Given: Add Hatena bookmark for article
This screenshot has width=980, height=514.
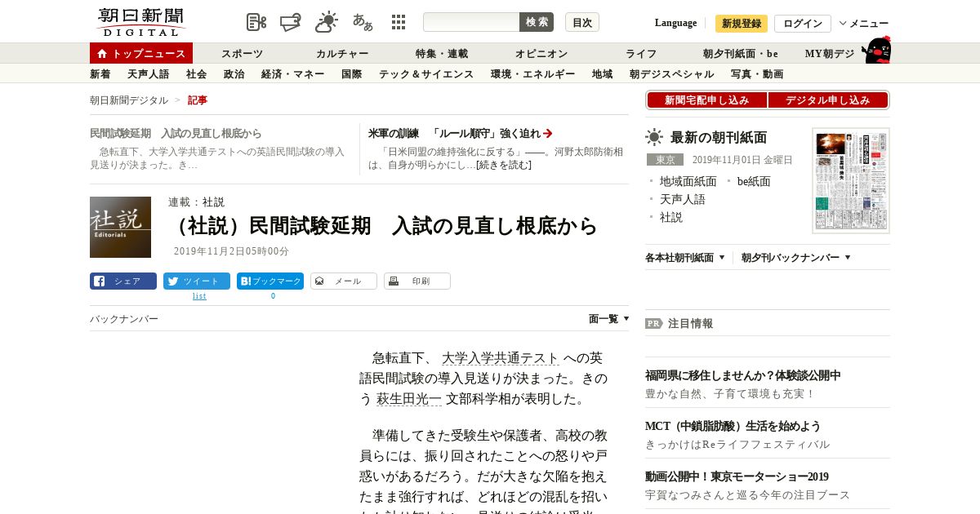Looking at the screenshot, I should pos(270,281).
